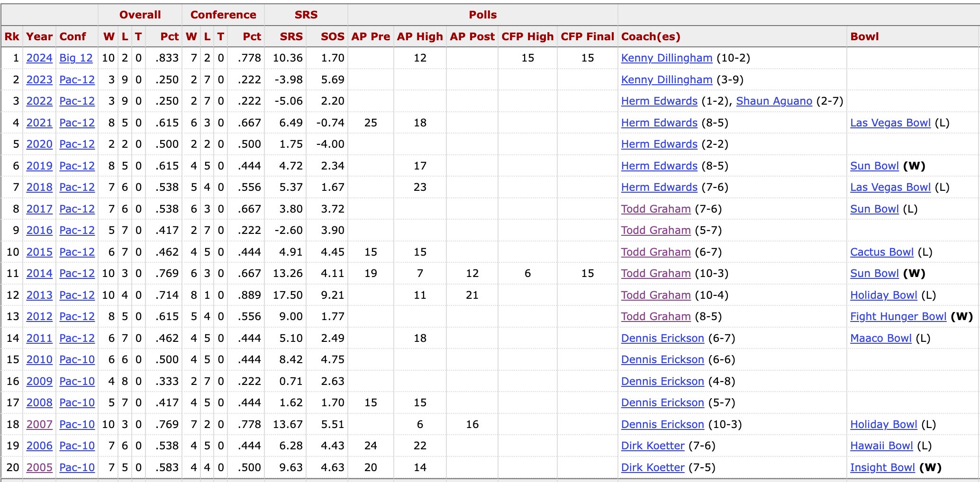Open Kenny Dillingham's 2023 coach link
This screenshot has width=980, height=482.
(666, 80)
